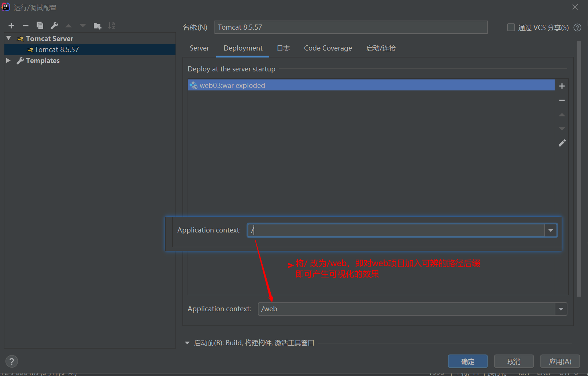This screenshot has width=588, height=376.
Task: Collapse the 启动前(B) section
Action: click(x=187, y=342)
